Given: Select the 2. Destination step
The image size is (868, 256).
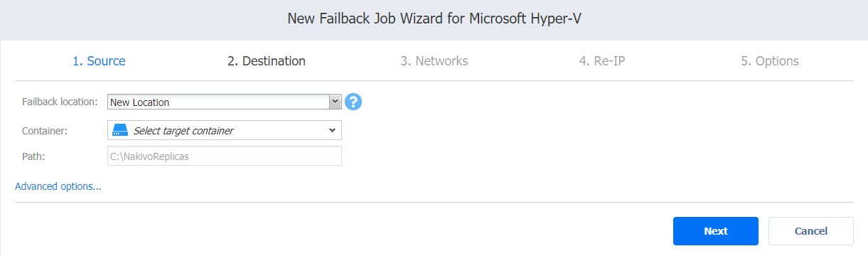Looking at the screenshot, I should click(267, 61).
